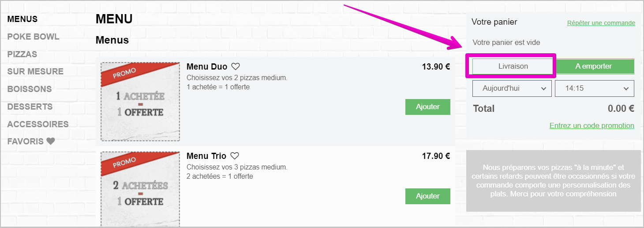Image resolution: width=644 pixels, height=228 pixels.
Task: Go to the PIZZAS category
Action: tap(22, 54)
